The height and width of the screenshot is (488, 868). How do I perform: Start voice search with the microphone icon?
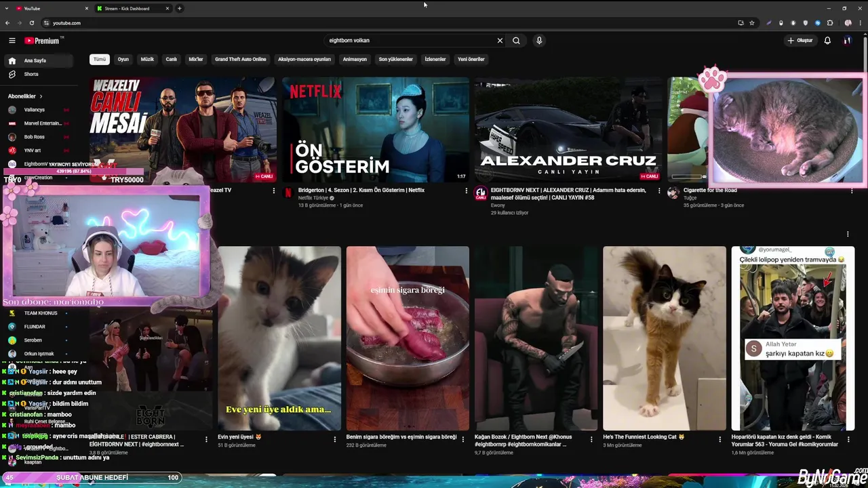(x=539, y=41)
